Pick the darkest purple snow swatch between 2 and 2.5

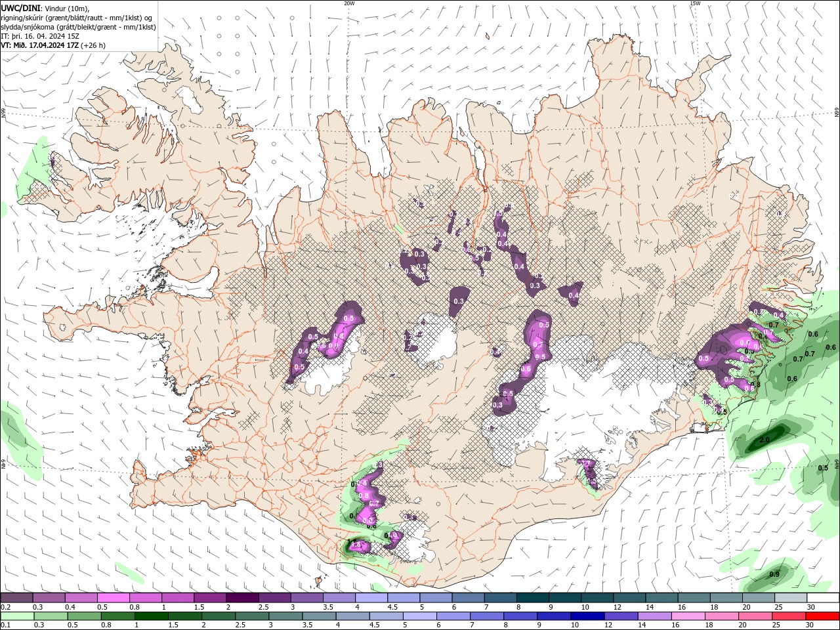tap(242, 598)
